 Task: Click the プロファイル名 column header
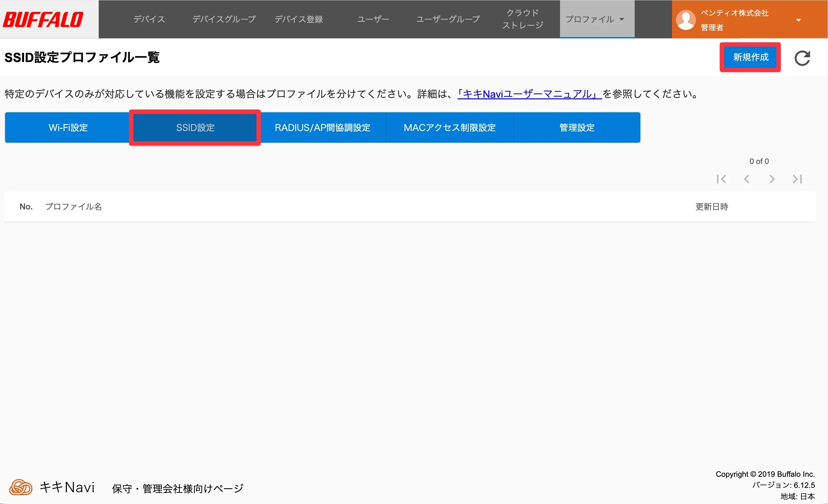(x=74, y=207)
